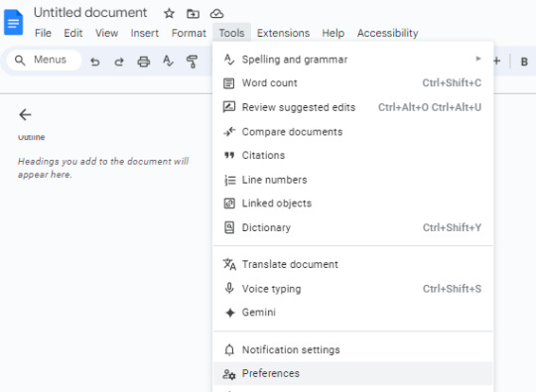Viewport: 536px width, 392px height.
Task: Close the open Tools menu
Action: 231,33
